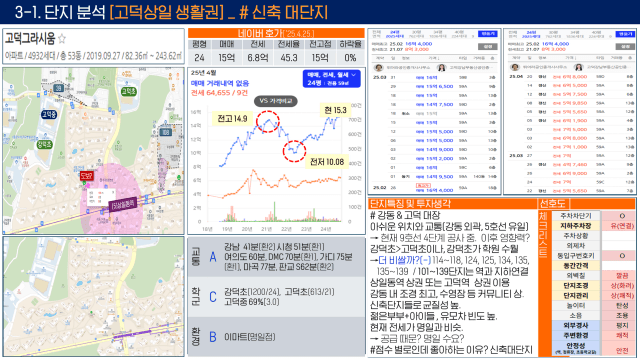
Task: Click blue button atop 매매 listings panel
Action: (488, 34)
